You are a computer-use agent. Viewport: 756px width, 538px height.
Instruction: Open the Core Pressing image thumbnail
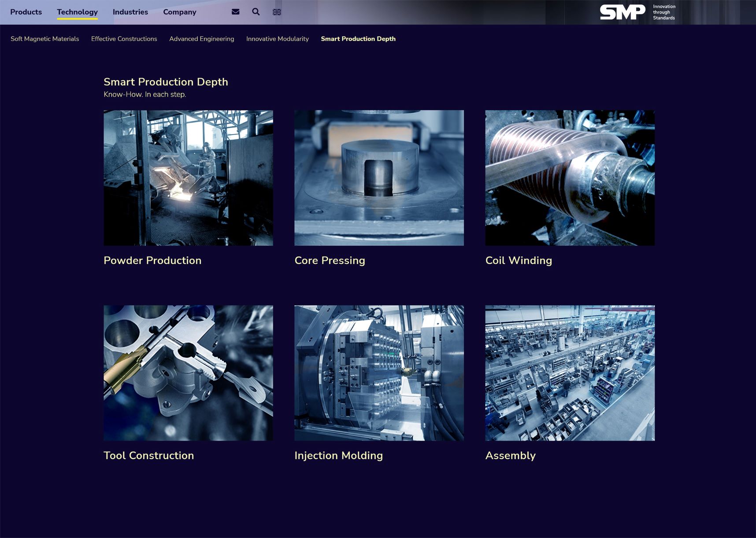tap(378, 177)
